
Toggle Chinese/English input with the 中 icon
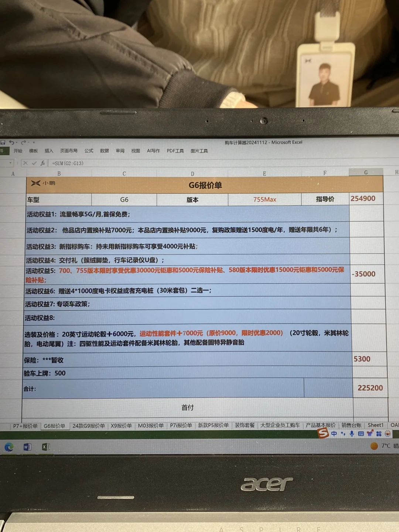click(x=334, y=433)
